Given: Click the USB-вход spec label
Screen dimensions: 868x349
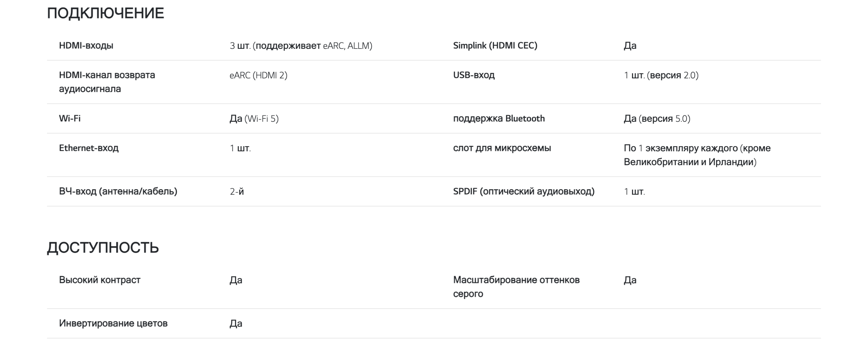Looking at the screenshot, I should [x=474, y=75].
